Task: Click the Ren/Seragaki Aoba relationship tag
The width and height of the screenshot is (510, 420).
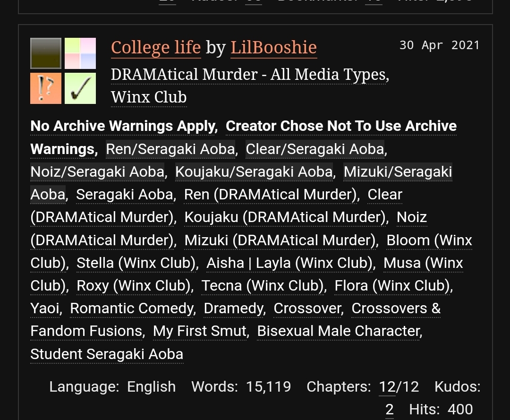Action: [170, 149]
